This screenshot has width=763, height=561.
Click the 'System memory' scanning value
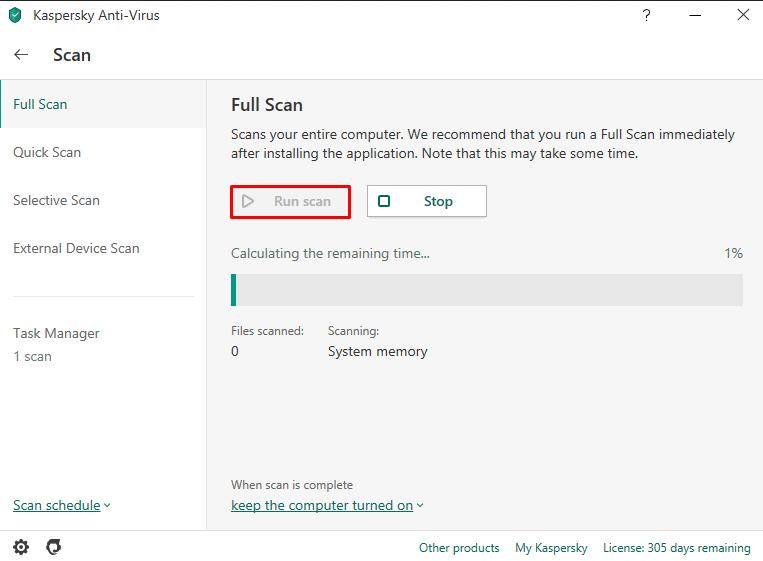click(378, 351)
